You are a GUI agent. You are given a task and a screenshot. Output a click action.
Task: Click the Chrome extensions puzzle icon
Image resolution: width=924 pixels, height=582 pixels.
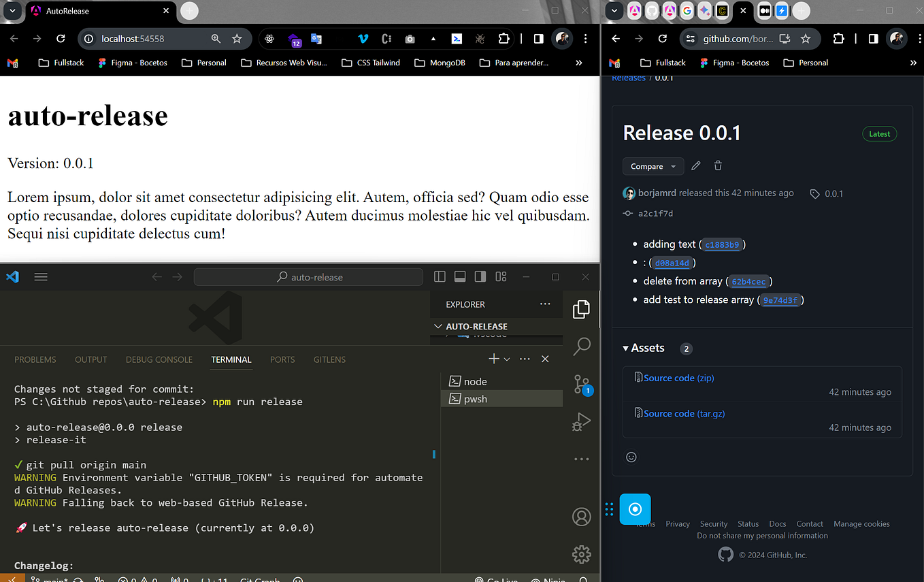click(x=504, y=39)
